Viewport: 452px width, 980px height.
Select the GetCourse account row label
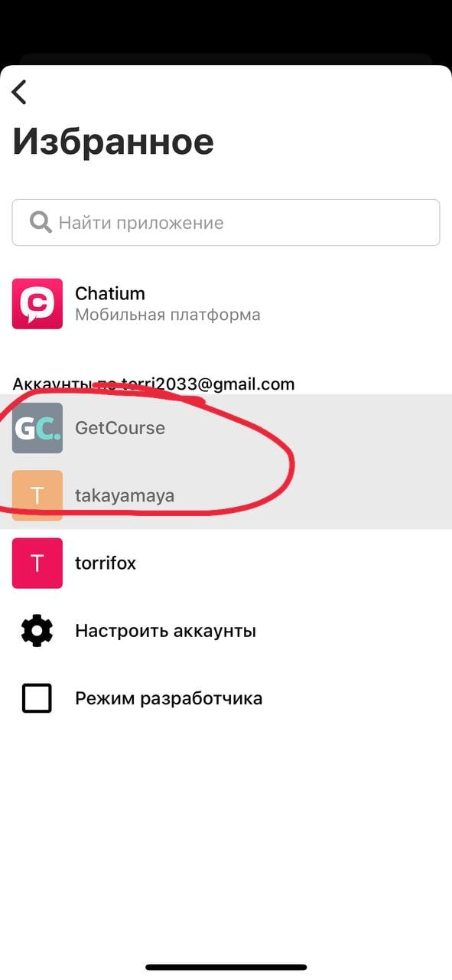pyautogui.click(x=120, y=428)
